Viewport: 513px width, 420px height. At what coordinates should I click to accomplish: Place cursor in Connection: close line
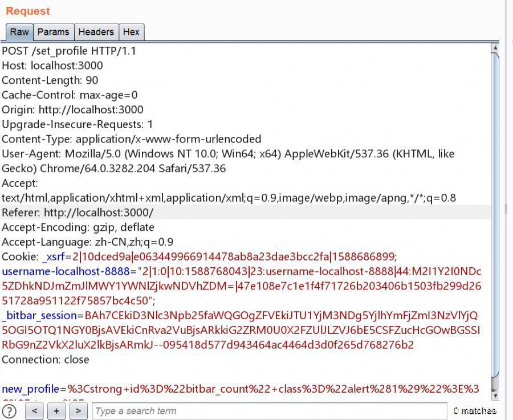(46, 360)
